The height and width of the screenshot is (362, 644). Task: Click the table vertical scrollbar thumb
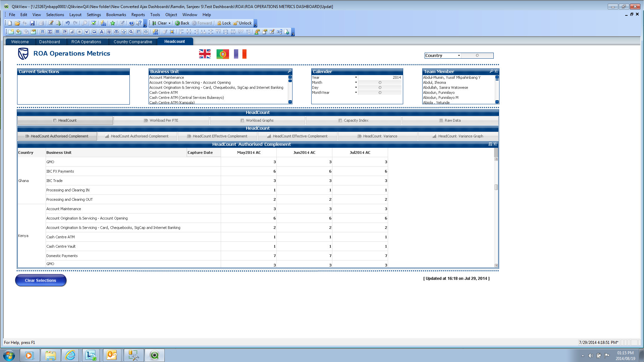tap(496, 187)
